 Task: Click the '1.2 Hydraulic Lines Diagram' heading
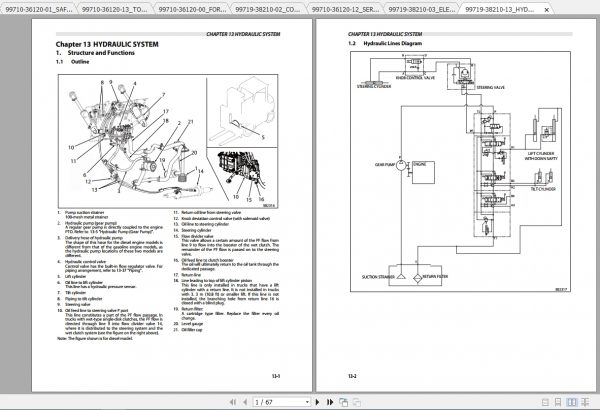click(385, 43)
